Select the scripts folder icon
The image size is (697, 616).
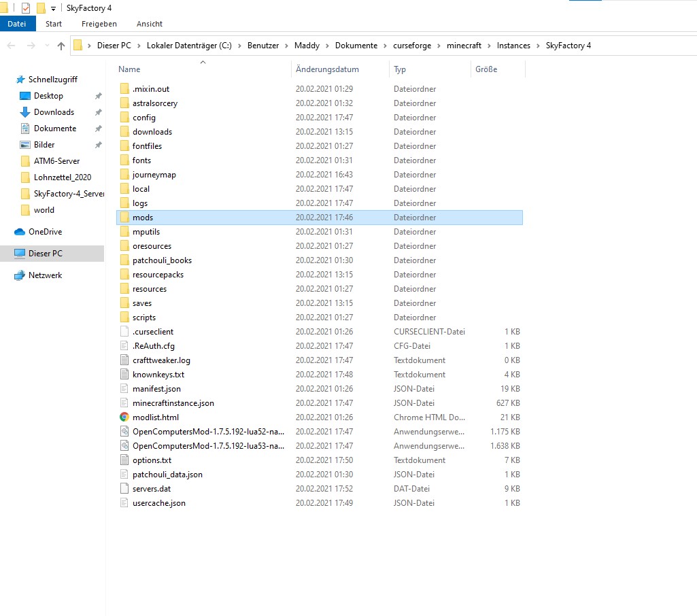[x=124, y=318]
